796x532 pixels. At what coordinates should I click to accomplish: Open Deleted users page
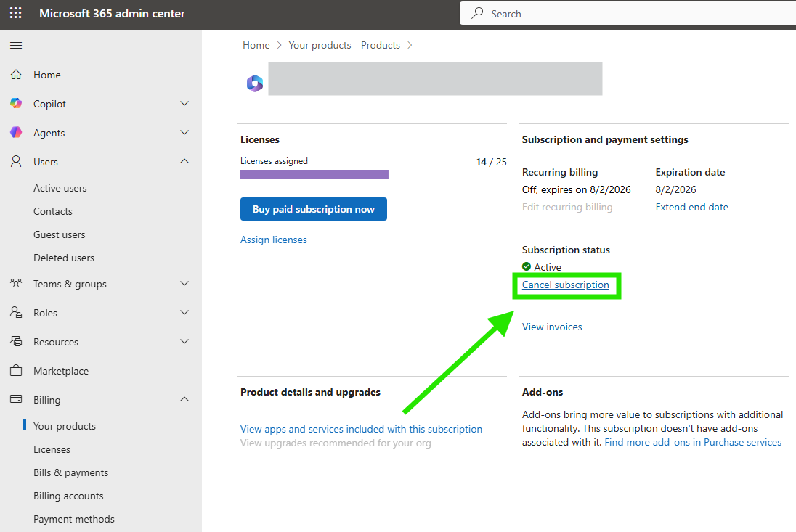(64, 258)
